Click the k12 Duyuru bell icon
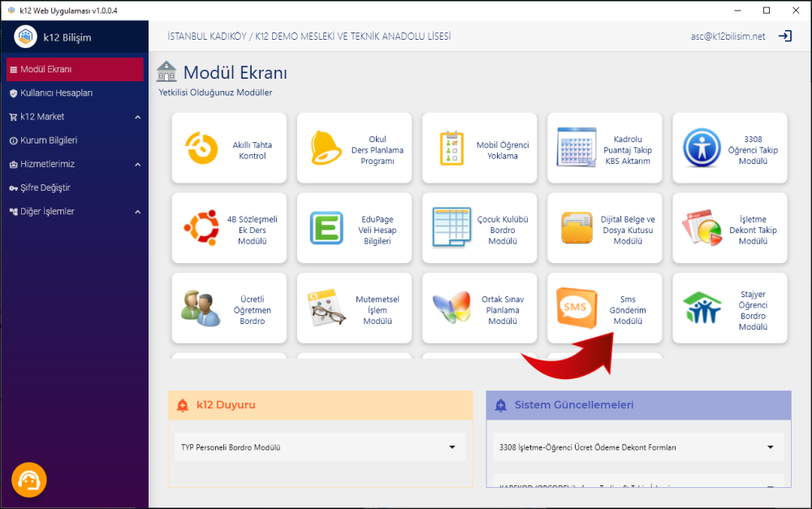Image resolution: width=812 pixels, height=509 pixels. click(x=182, y=405)
